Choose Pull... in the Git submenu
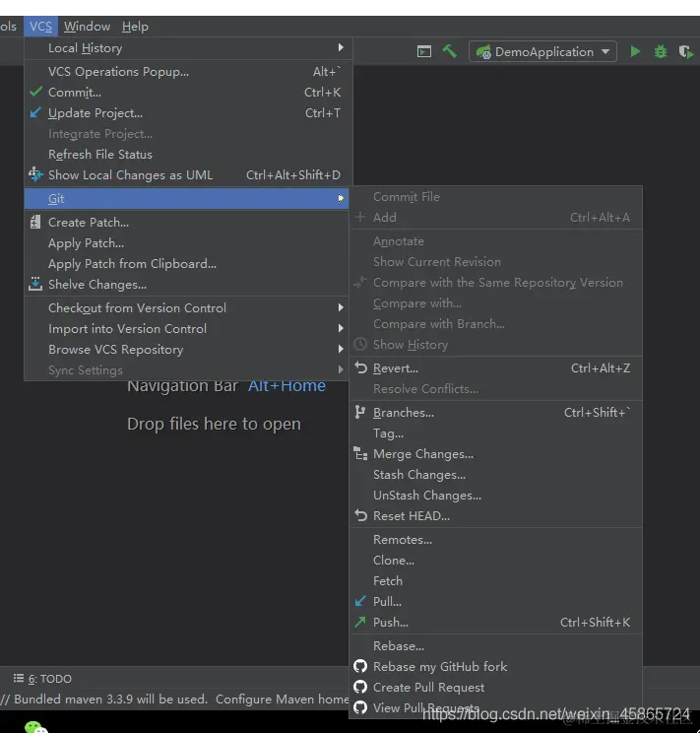Screen dimensions: 700x733 coord(496,601)
